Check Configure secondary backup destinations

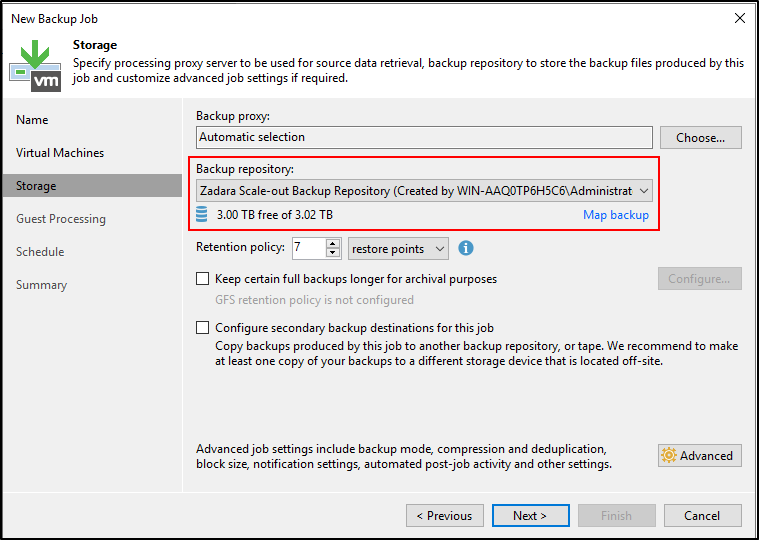202,328
